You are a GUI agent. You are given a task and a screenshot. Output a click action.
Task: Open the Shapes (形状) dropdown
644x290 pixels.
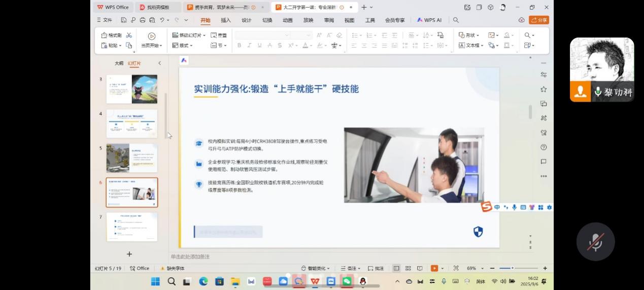[x=469, y=36]
